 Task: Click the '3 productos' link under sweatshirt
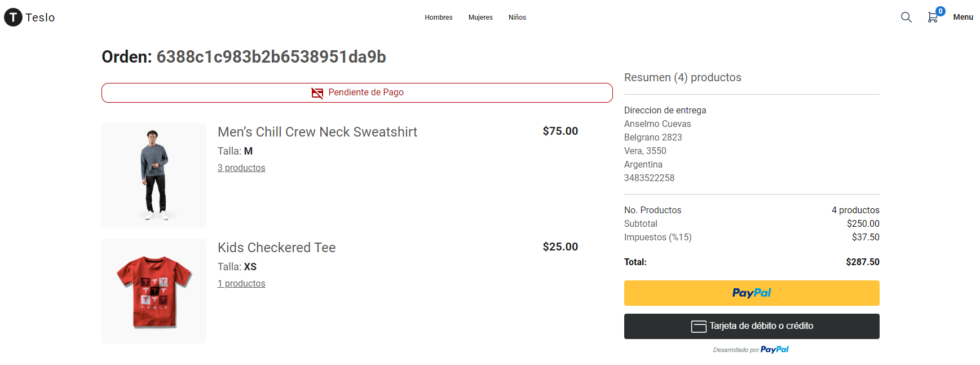(x=241, y=168)
